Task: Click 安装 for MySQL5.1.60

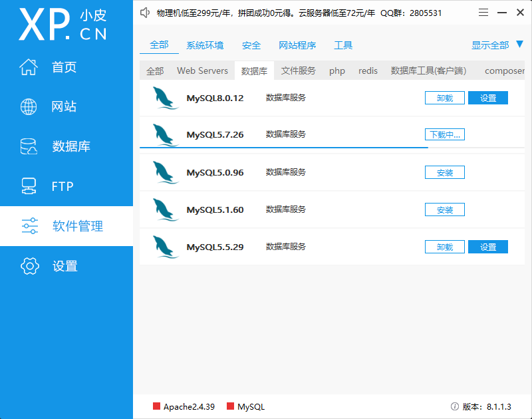Action: 445,209
